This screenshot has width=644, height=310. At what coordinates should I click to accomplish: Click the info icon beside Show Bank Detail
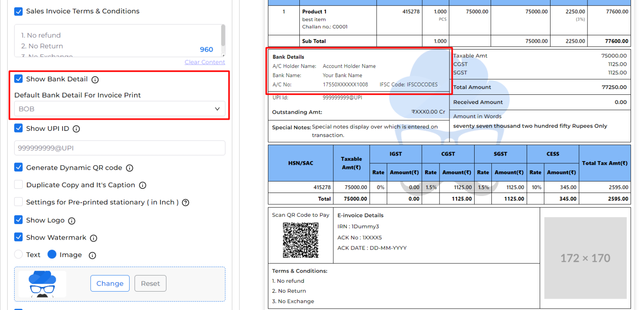coord(95,79)
